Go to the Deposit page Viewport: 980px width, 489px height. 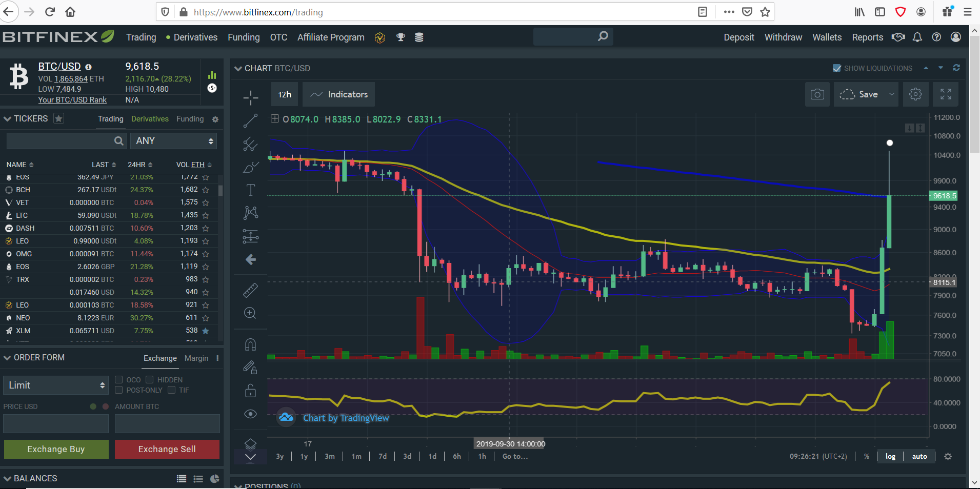[739, 37]
